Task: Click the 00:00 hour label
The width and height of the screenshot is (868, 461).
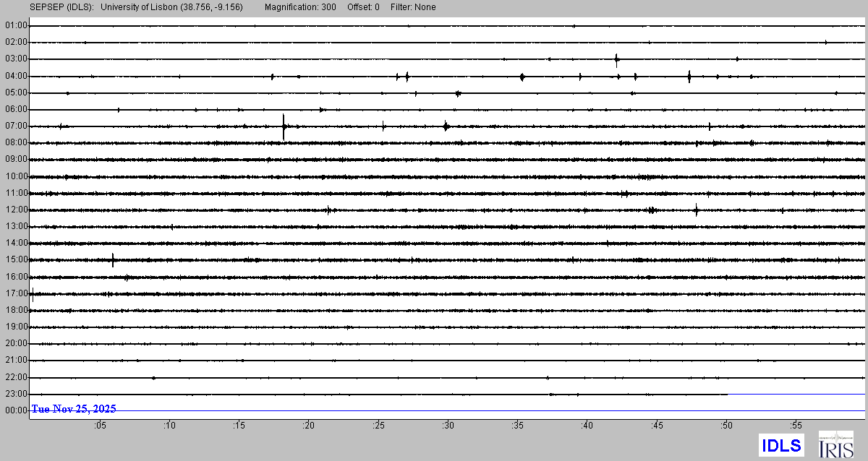Action: click(x=16, y=410)
